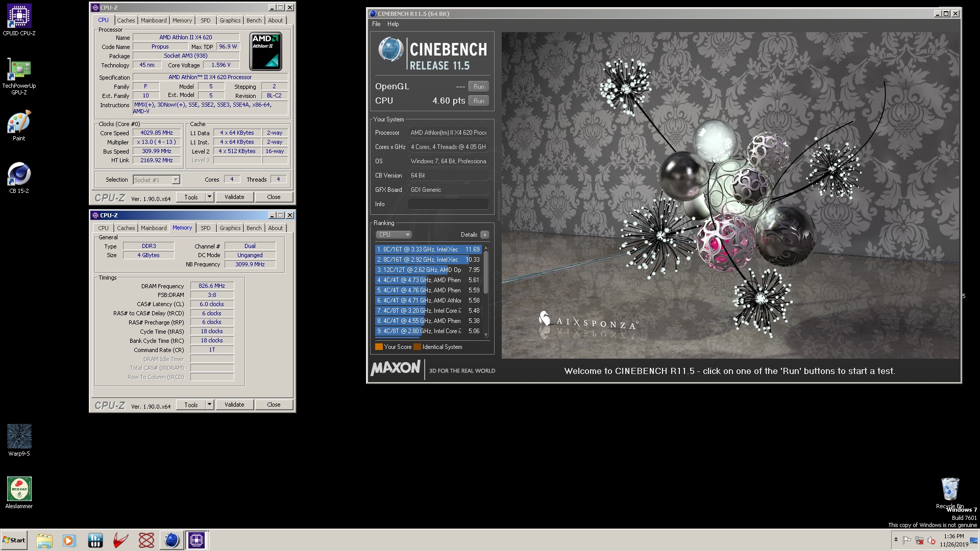Select ranking row 1 Intel Xeon 11.69
980x551 pixels.
428,249
